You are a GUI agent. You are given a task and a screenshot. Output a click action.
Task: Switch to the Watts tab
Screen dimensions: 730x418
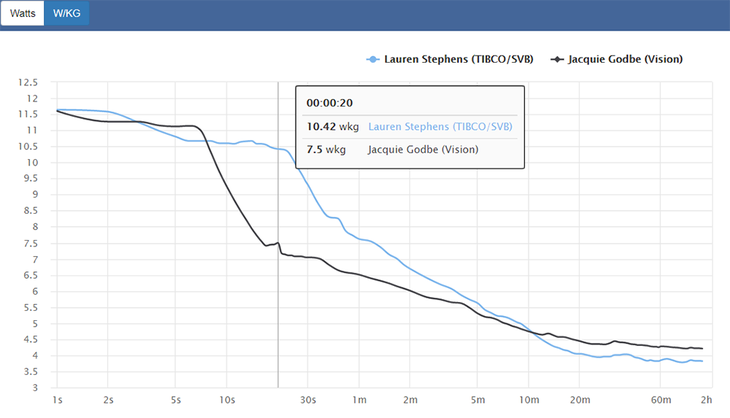tap(22, 13)
